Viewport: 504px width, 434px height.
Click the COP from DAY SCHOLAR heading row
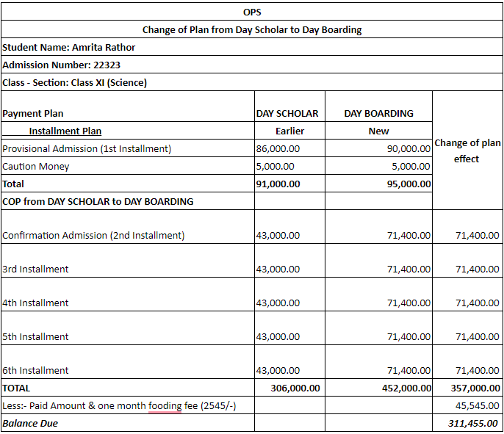(98, 201)
